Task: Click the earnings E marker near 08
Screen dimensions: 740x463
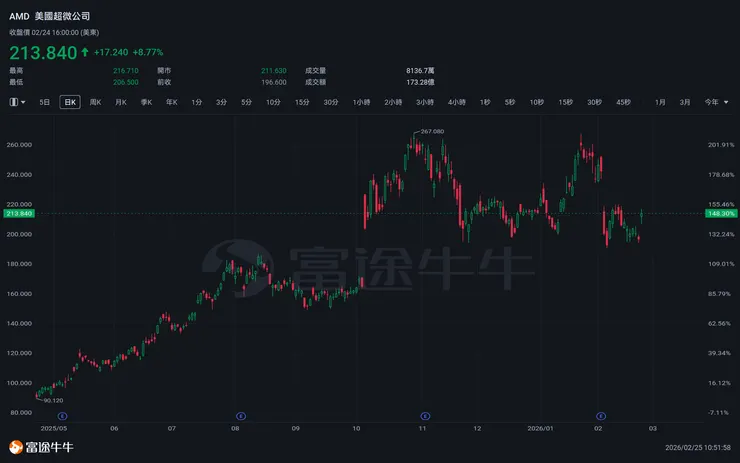Action: (241, 416)
